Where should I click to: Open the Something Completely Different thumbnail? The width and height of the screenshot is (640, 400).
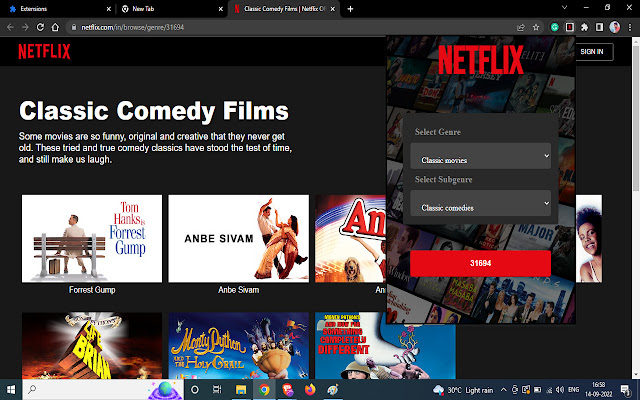coord(385,346)
